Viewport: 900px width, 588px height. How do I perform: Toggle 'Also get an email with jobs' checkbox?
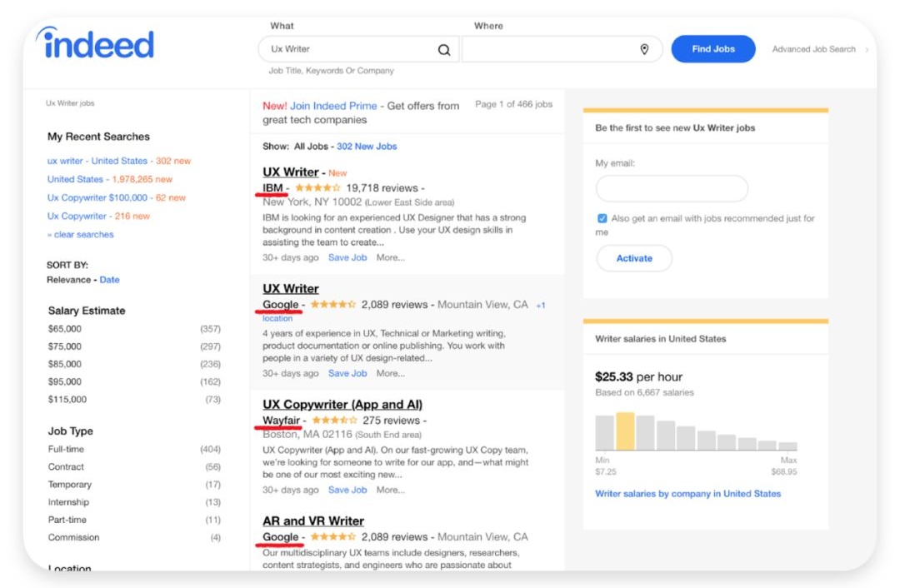point(602,218)
